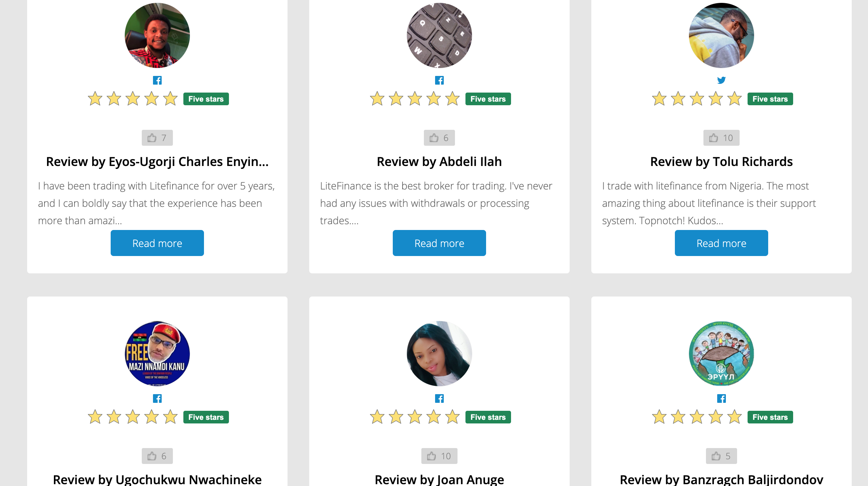Like Tolu Richards' review showing 10 likes

tap(721, 138)
